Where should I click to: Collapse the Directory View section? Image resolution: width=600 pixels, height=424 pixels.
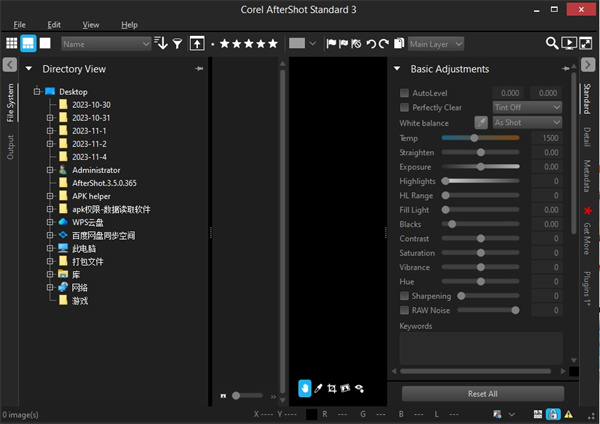click(29, 69)
